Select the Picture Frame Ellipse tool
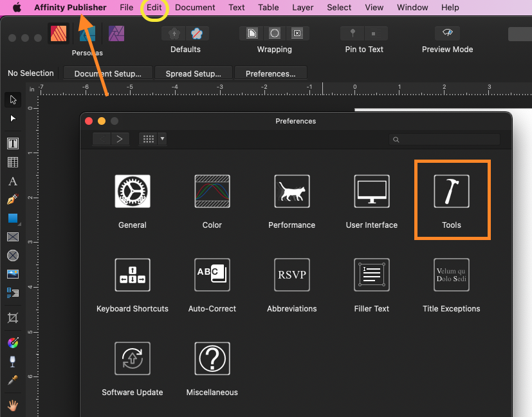 click(x=13, y=255)
